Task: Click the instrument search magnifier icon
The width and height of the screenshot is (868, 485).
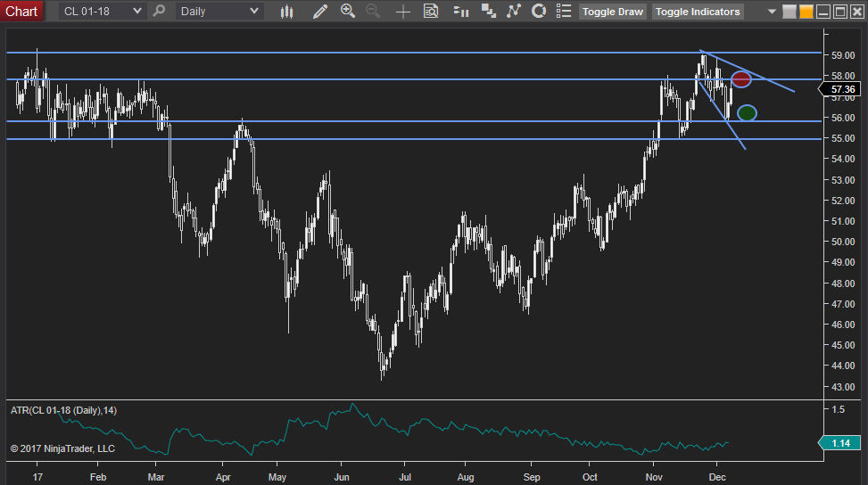Action: click(x=160, y=11)
